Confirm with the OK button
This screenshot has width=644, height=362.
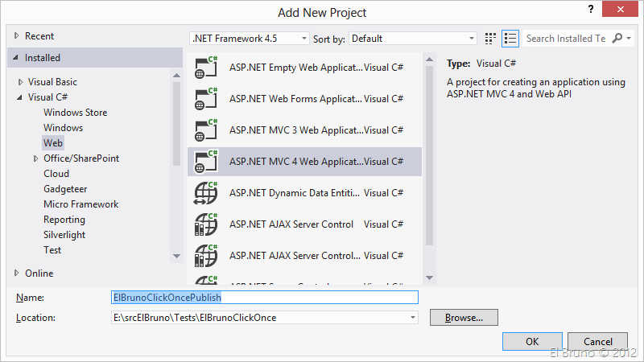(x=532, y=341)
